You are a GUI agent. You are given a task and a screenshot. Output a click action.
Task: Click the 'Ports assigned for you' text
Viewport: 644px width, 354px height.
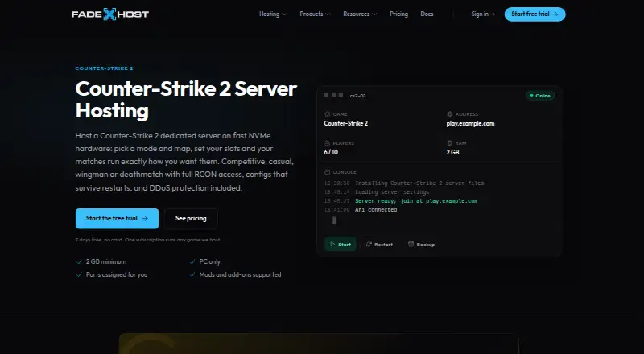coord(117,274)
